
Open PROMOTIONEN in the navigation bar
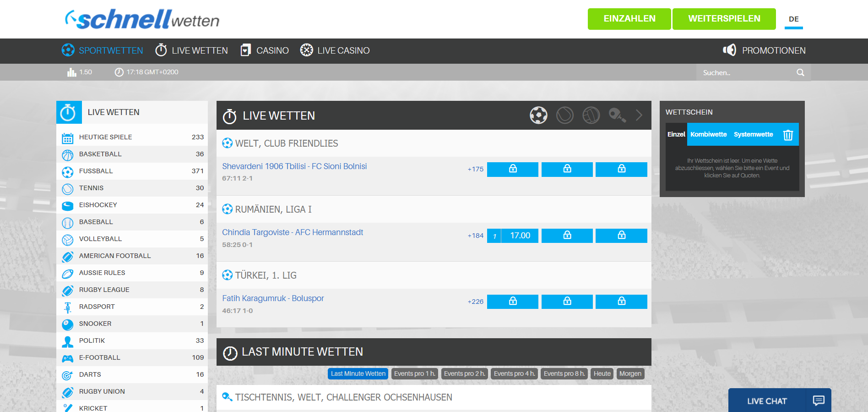764,50
